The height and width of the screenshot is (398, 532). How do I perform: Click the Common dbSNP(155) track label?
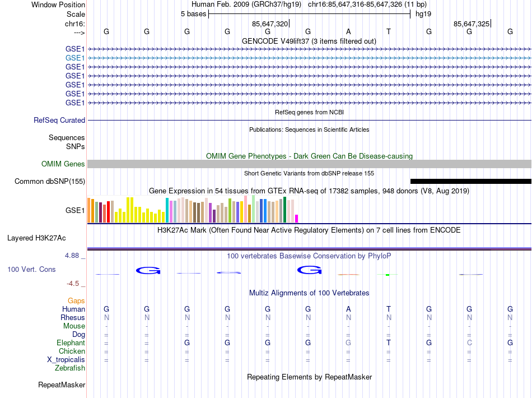[x=50, y=181]
